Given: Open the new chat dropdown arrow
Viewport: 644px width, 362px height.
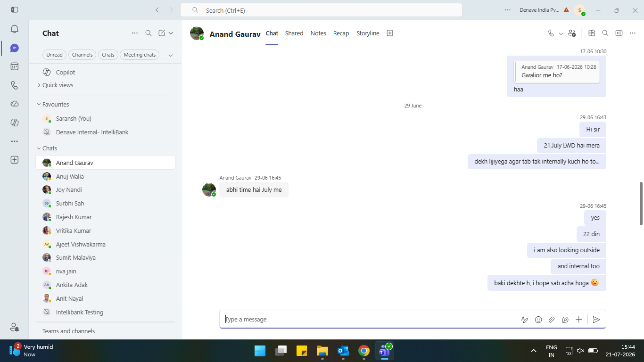Looking at the screenshot, I should click(171, 33).
